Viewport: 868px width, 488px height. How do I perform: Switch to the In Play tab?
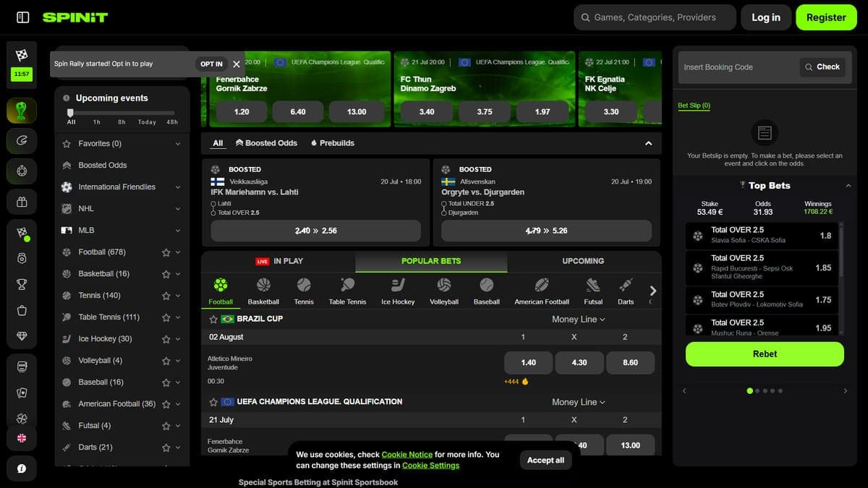point(279,261)
